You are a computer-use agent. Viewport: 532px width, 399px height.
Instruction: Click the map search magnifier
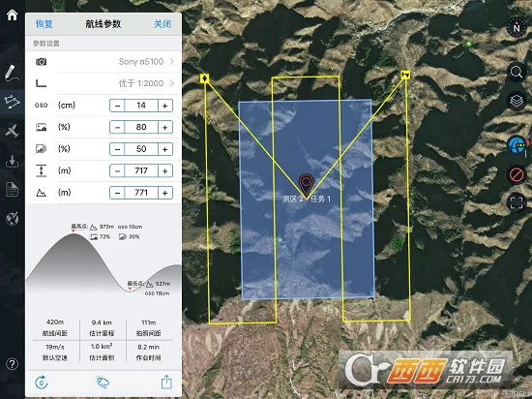pyautogui.click(x=517, y=72)
